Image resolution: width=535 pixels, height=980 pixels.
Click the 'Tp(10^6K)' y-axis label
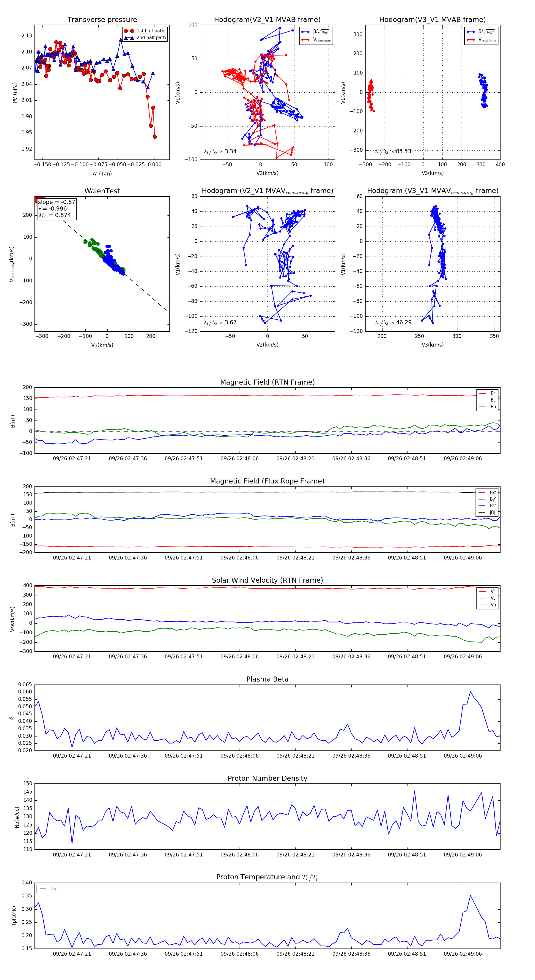click(x=14, y=916)
